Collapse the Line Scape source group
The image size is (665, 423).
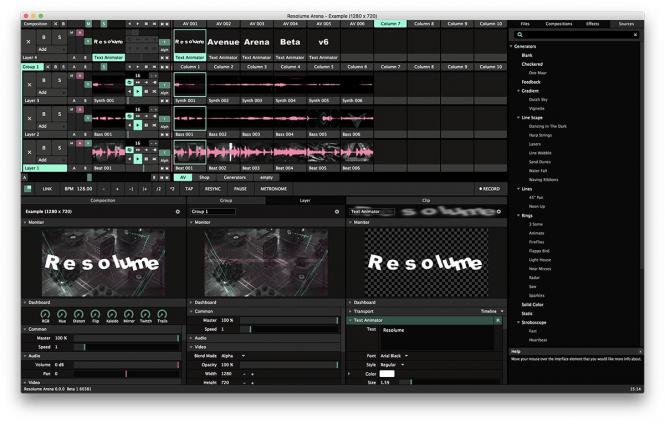[518, 118]
